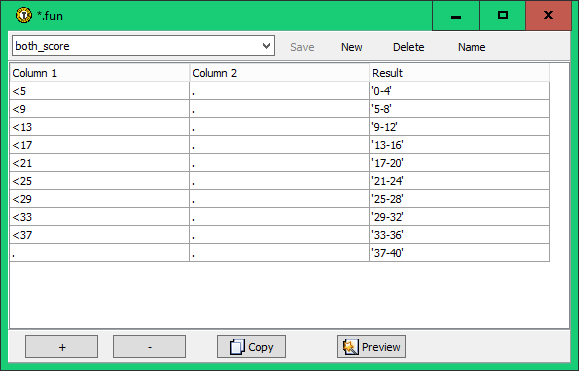
Task: Select the both_score combo box field
Action: [143, 46]
